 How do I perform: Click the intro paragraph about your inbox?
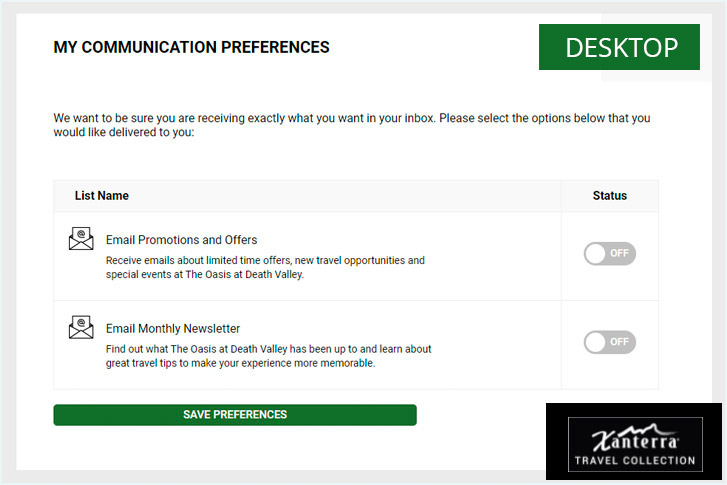(352, 125)
